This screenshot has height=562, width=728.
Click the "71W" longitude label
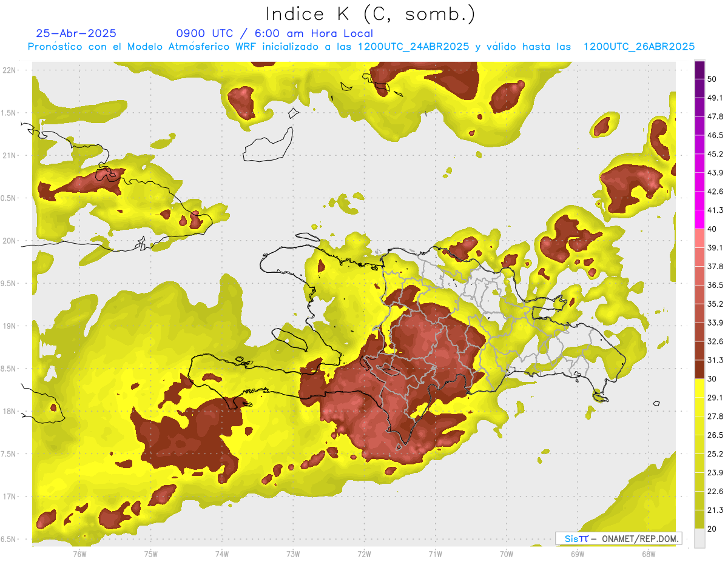coord(435,554)
